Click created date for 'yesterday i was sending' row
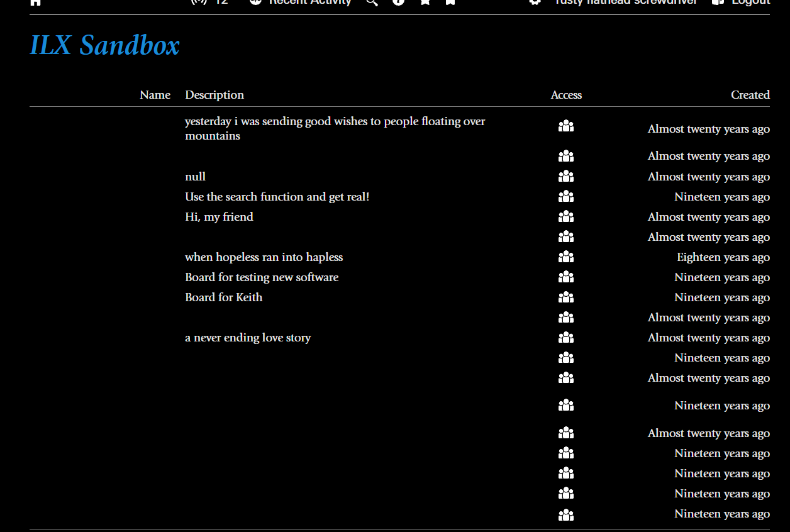 (709, 129)
